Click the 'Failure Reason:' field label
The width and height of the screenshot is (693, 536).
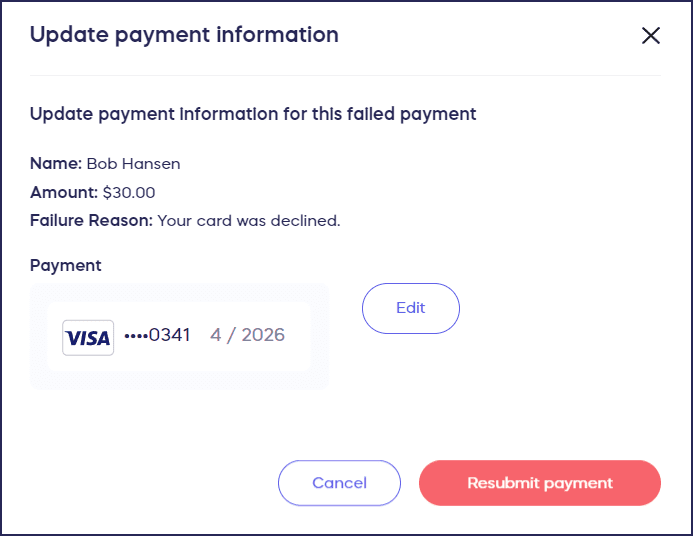(91, 220)
